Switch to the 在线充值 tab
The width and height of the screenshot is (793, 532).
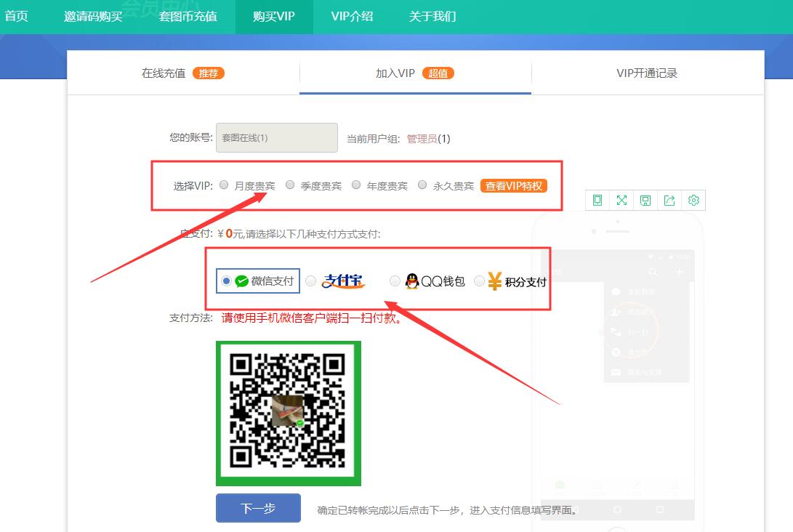[182, 73]
